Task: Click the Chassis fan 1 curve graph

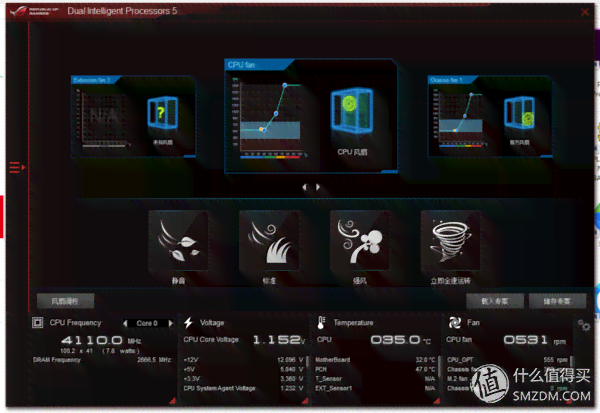Action: 461,118
